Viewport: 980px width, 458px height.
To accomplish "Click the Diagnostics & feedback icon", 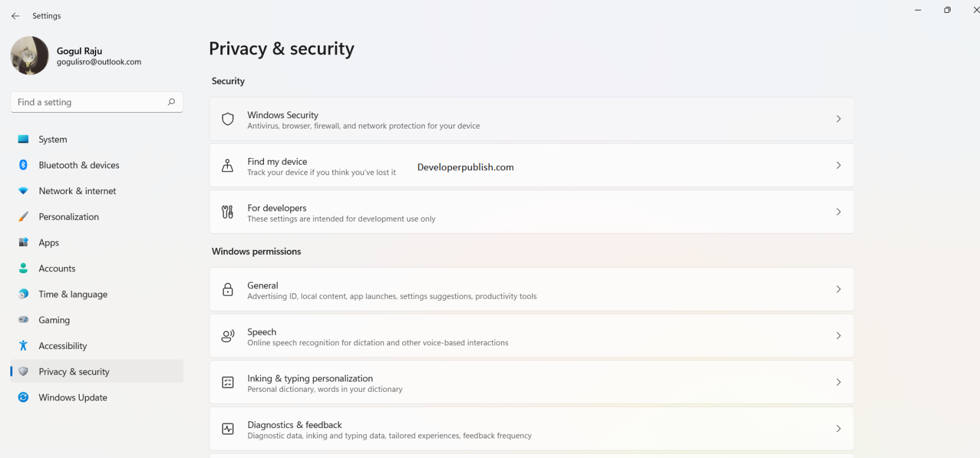I will [x=228, y=429].
